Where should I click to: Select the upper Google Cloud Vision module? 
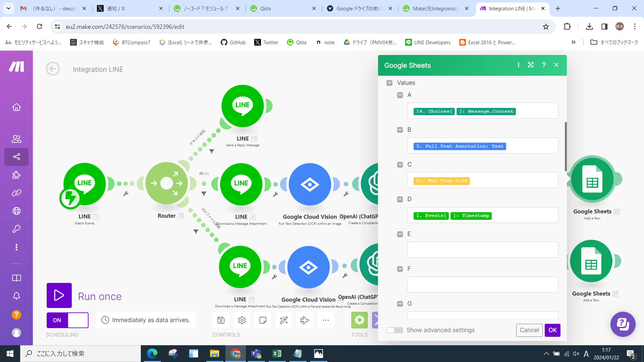[x=310, y=184]
